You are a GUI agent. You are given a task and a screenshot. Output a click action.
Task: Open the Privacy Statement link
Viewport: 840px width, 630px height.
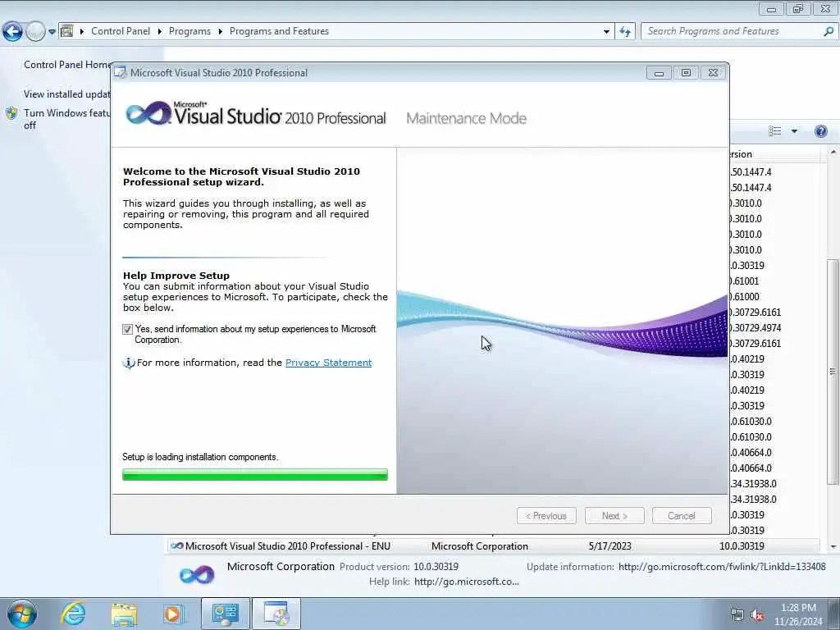328,363
